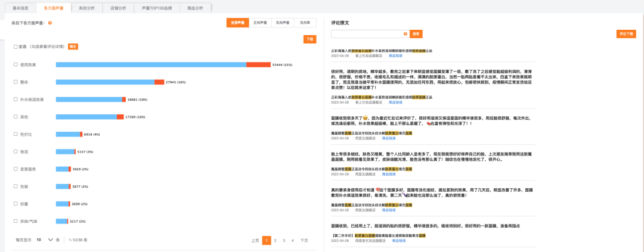Click the value label 55444 (31%)
The height and width of the screenshot is (252, 644).
click(x=282, y=65)
